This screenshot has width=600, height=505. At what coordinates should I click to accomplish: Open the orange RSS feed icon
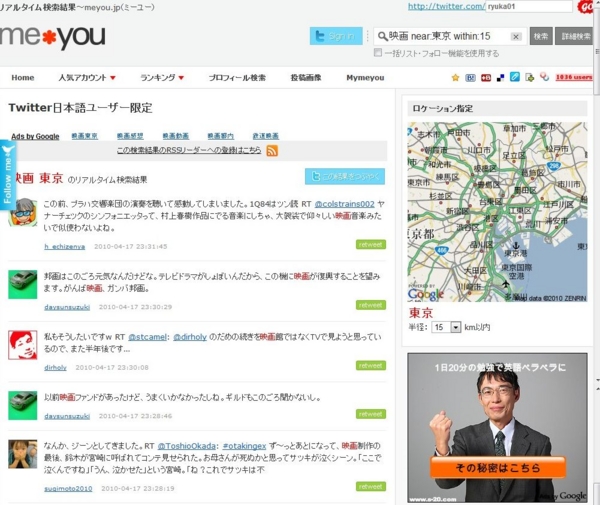coord(272,151)
